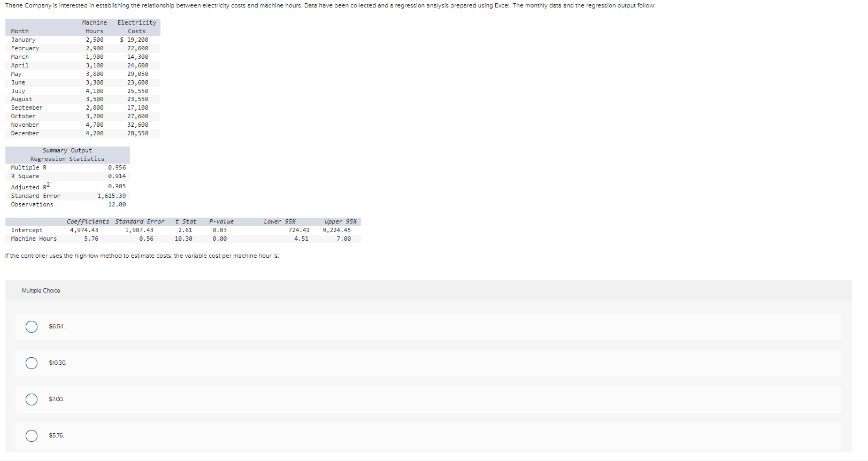Screen dimensions: 868x461
Task: Click the May month row label
Action: tap(17, 74)
